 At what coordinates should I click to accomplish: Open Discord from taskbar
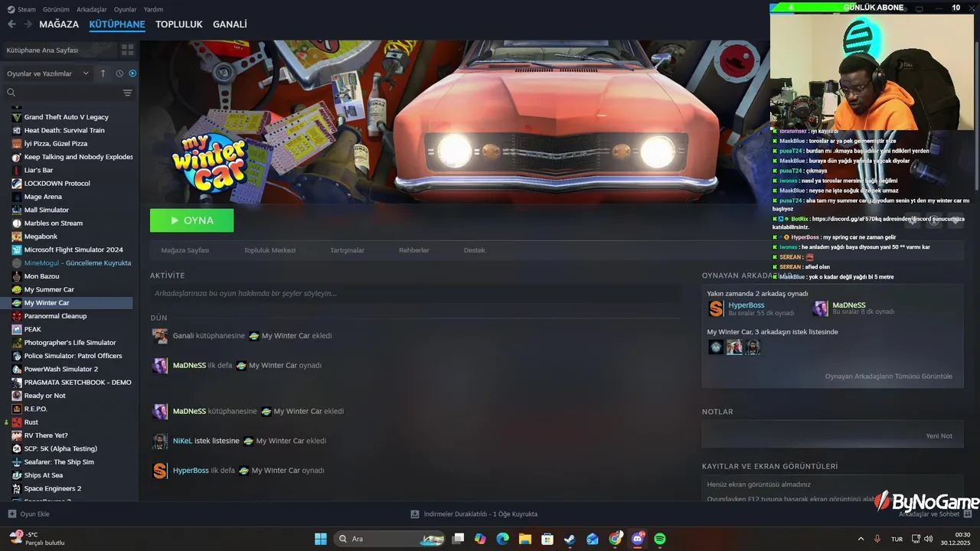[638, 539]
